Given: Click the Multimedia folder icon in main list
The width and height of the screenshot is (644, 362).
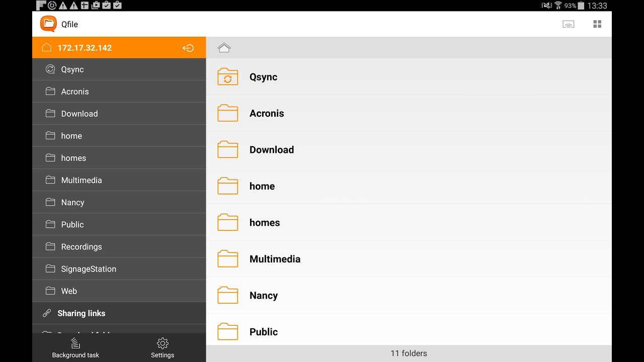Looking at the screenshot, I should pyautogui.click(x=228, y=259).
